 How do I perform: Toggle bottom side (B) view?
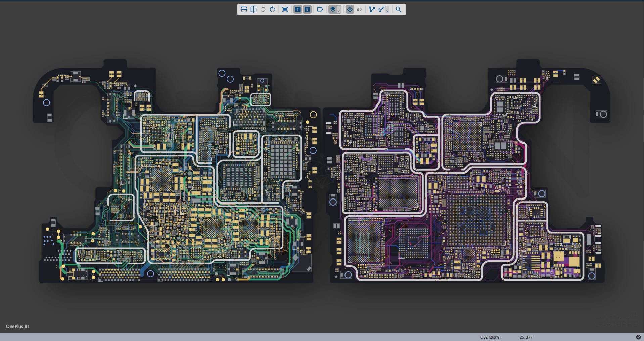point(307,9)
